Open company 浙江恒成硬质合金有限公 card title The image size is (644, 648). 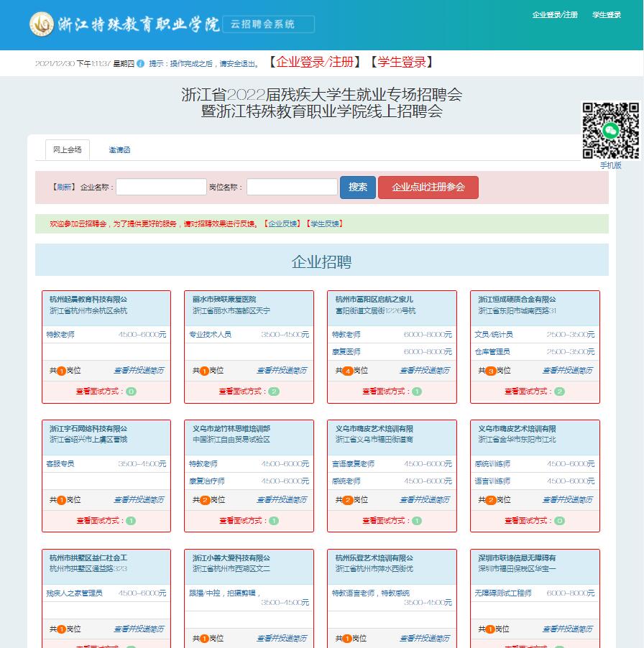tap(517, 299)
